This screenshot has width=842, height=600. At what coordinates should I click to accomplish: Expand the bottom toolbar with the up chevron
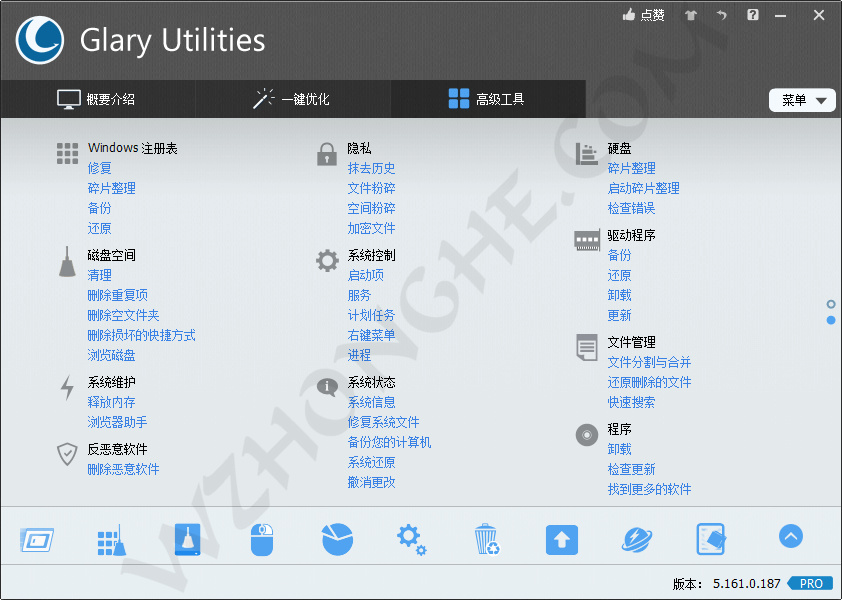click(x=790, y=536)
